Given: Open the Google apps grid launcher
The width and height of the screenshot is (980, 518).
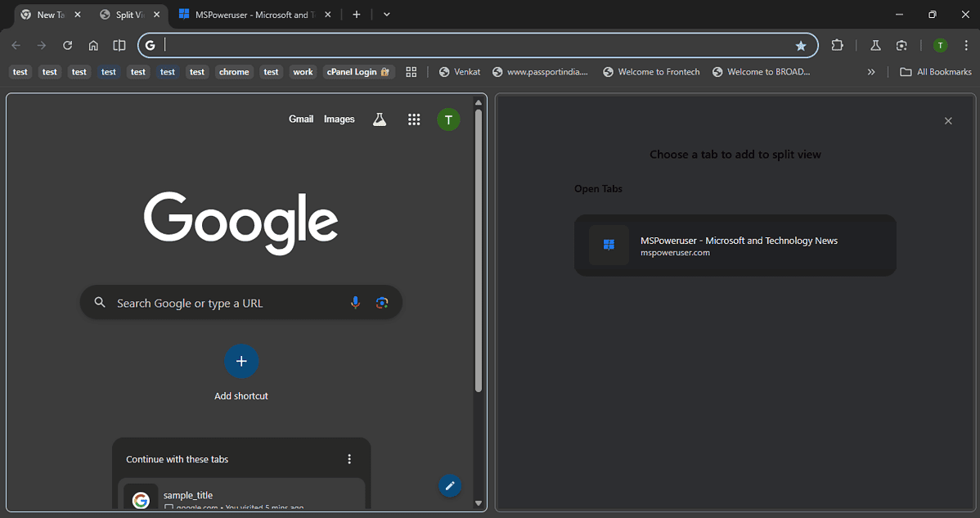Looking at the screenshot, I should (x=414, y=119).
